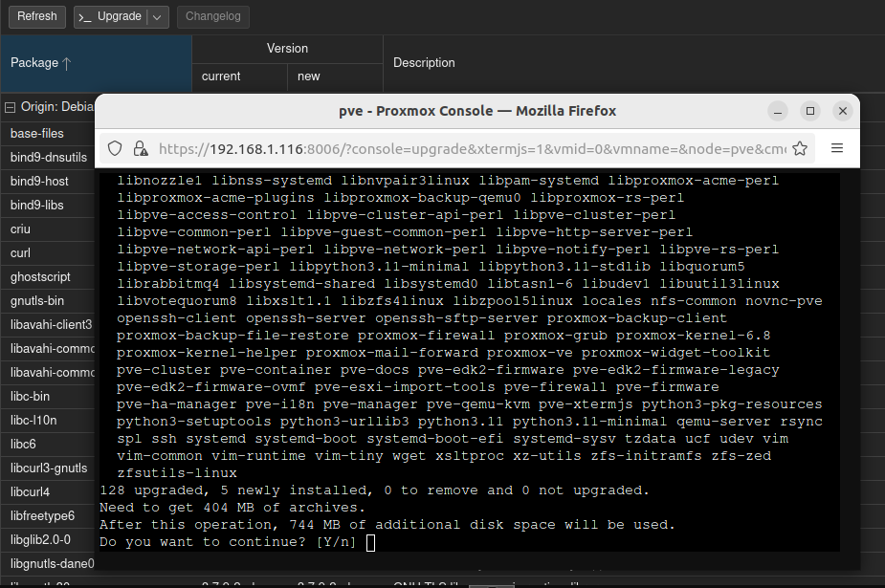Image resolution: width=885 pixels, height=588 pixels.
Task: Select the libcurl4 package row
Action: (x=48, y=492)
